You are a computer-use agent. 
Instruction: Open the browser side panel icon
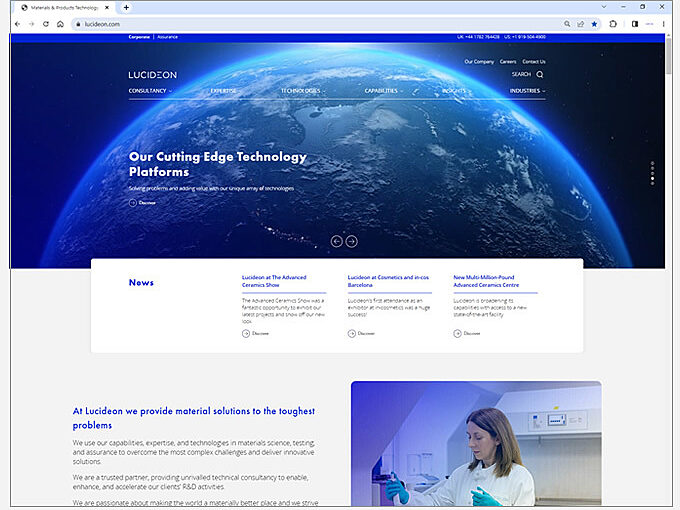pos(635,24)
